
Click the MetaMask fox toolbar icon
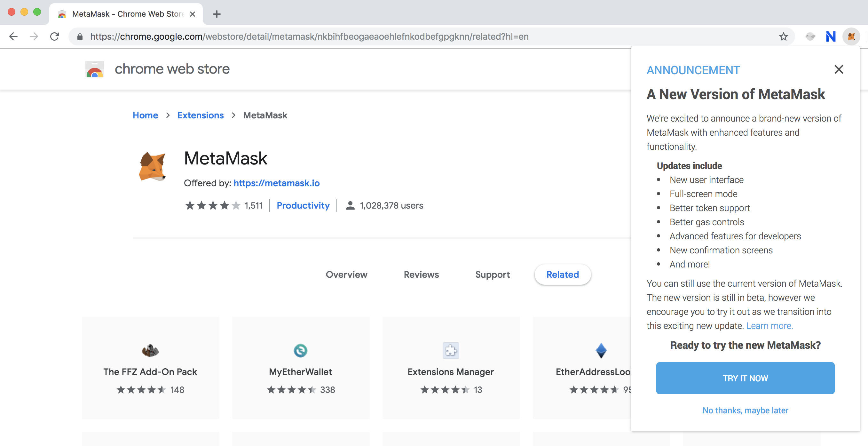click(x=851, y=36)
